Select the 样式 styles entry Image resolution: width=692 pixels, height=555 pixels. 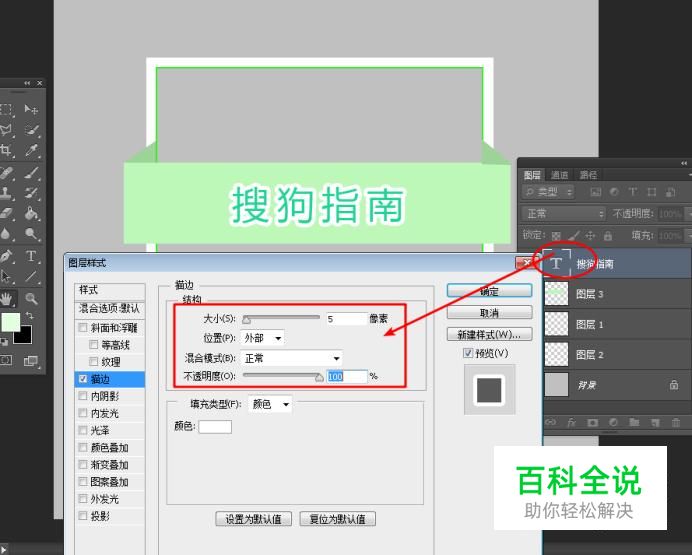(109, 290)
